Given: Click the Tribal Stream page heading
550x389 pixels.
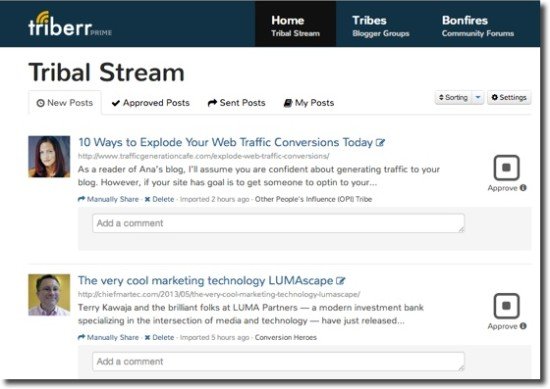Looking at the screenshot, I should 107,73.
